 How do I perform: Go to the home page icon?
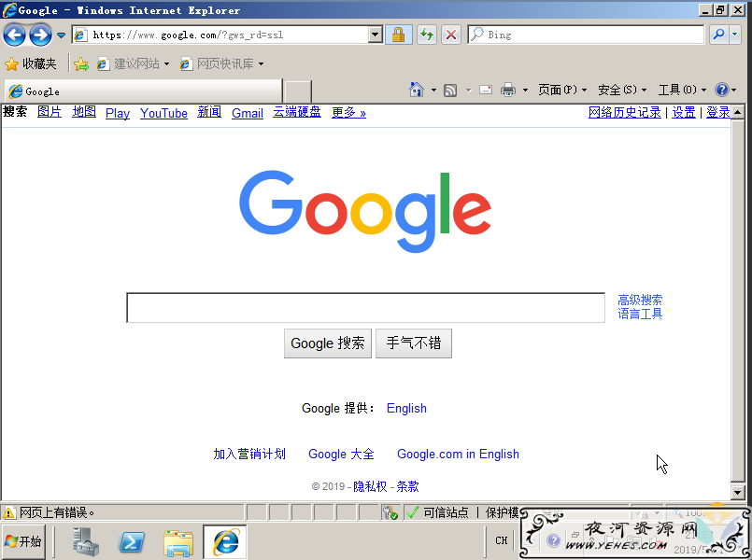click(x=417, y=90)
